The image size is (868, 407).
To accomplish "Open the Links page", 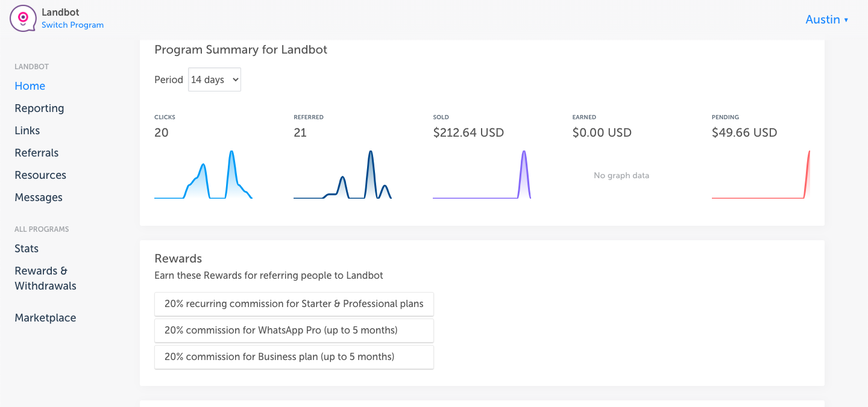I will coord(27,131).
